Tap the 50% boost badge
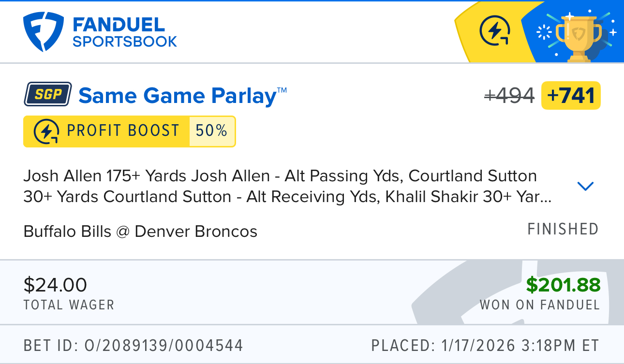The image size is (624, 364). click(212, 131)
